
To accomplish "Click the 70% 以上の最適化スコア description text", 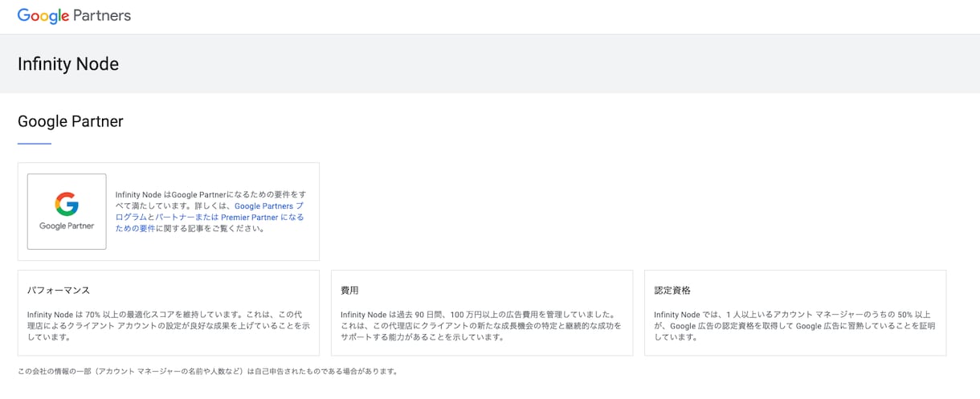I will click(169, 325).
